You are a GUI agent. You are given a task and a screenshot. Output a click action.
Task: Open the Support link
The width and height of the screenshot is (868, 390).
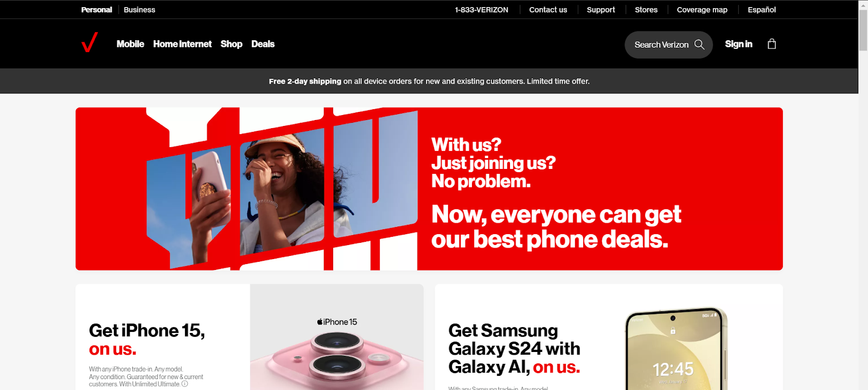click(x=601, y=10)
